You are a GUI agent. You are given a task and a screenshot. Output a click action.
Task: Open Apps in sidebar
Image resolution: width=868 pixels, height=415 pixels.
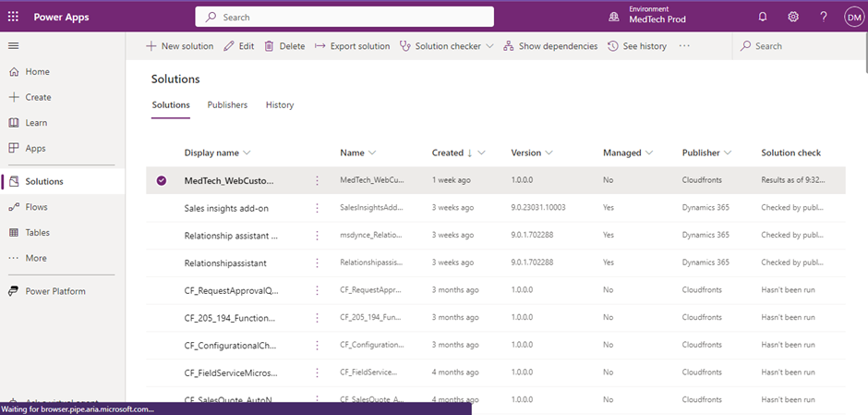[x=35, y=148]
